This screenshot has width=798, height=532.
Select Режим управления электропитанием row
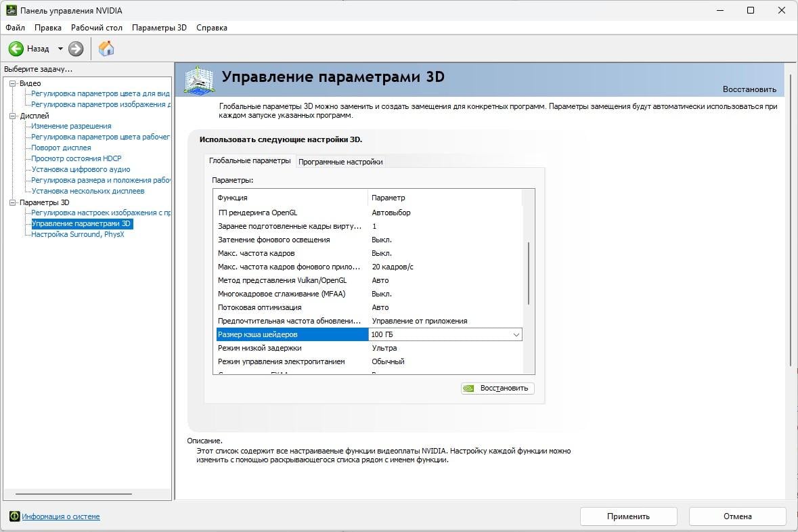coord(368,361)
